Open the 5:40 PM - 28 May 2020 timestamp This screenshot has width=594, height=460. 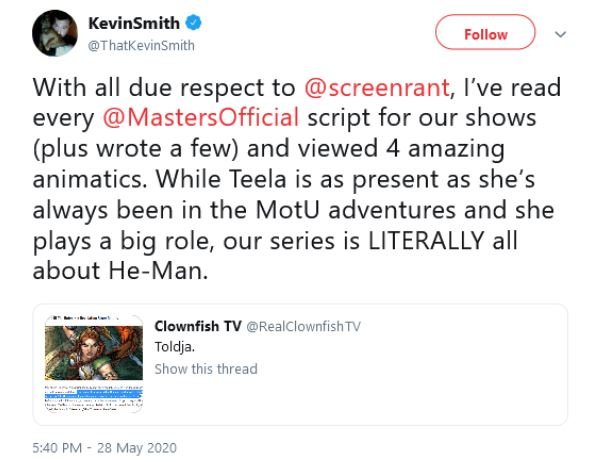[105, 447]
